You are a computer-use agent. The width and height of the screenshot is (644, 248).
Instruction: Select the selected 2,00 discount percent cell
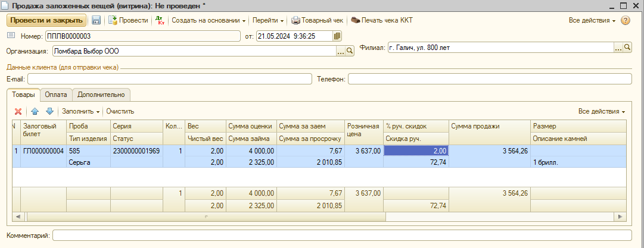[416, 151]
